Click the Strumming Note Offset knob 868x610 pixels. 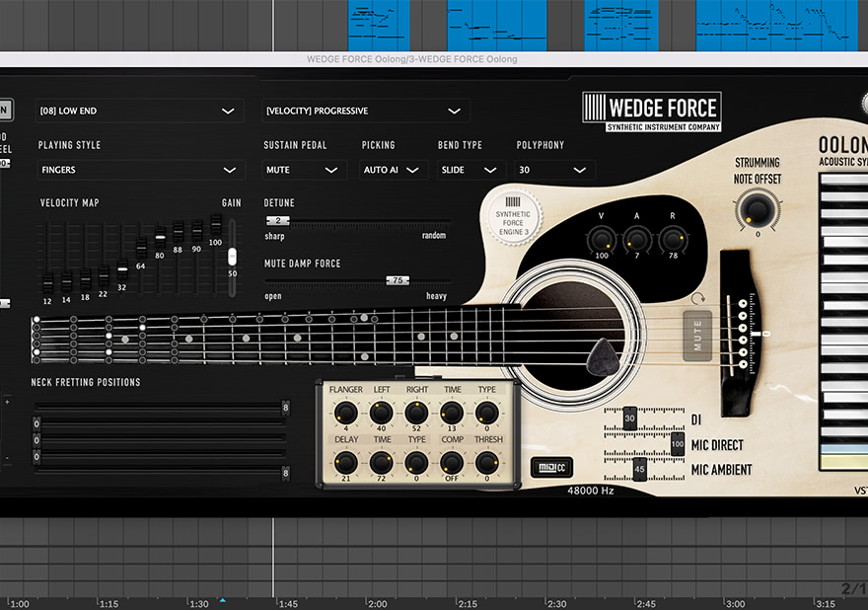click(x=757, y=209)
